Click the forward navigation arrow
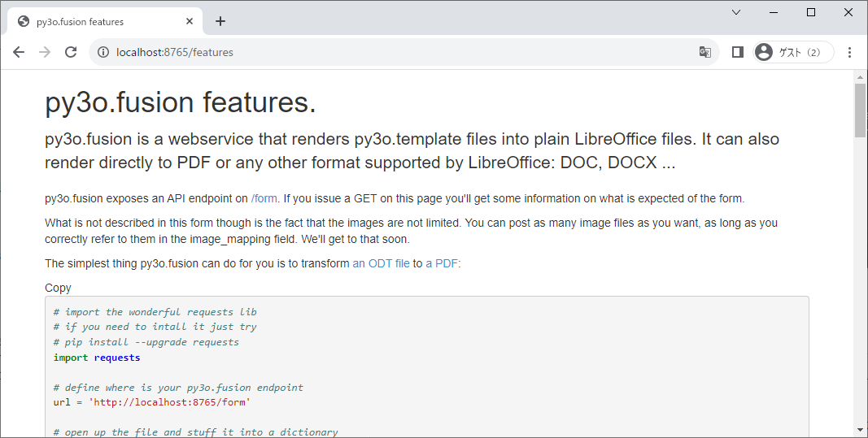This screenshot has width=868, height=438. [45, 52]
